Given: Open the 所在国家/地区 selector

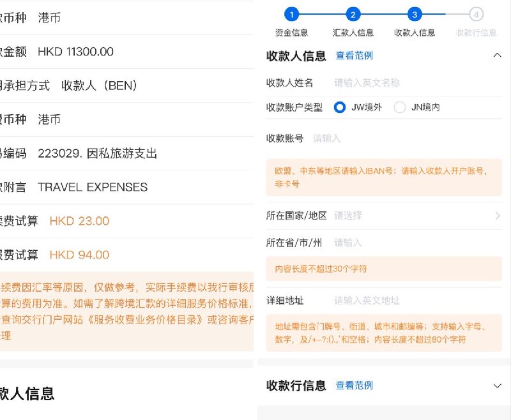Looking at the screenshot, I should (x=384, y=216).
